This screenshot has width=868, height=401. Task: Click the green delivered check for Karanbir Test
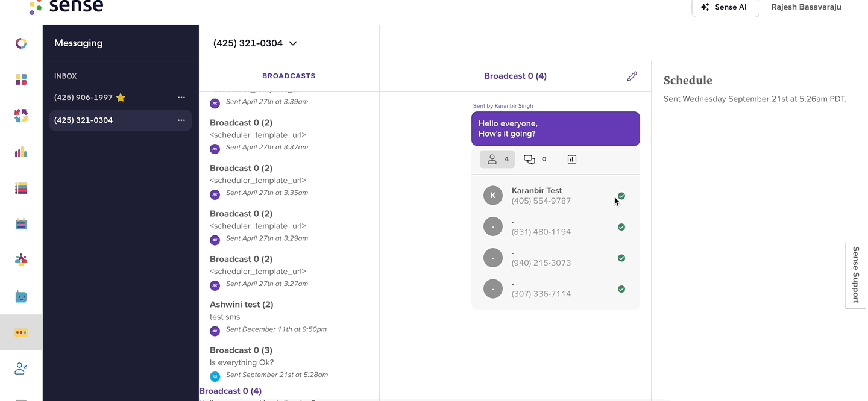tap(621, 196)
